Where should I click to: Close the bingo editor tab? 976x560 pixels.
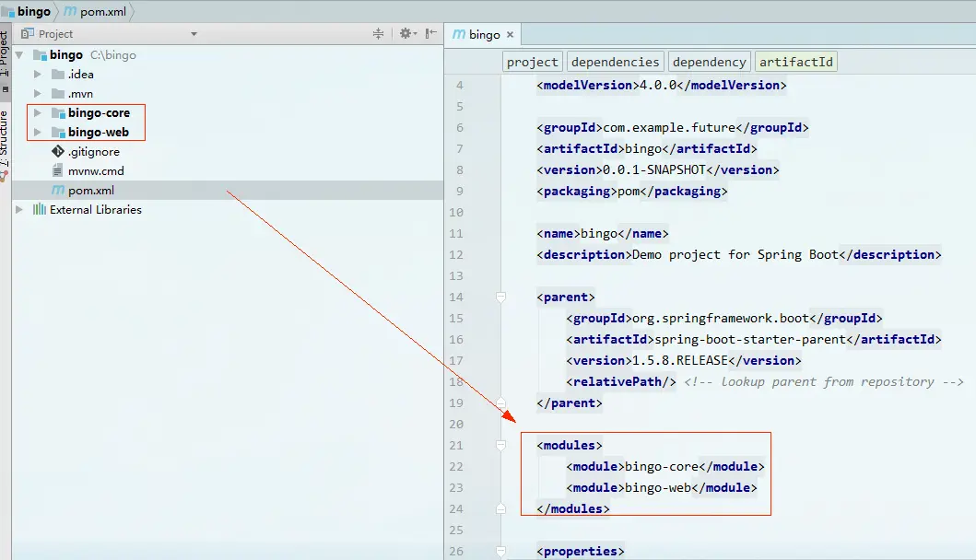pyautogui.click(x=510, y=35)
